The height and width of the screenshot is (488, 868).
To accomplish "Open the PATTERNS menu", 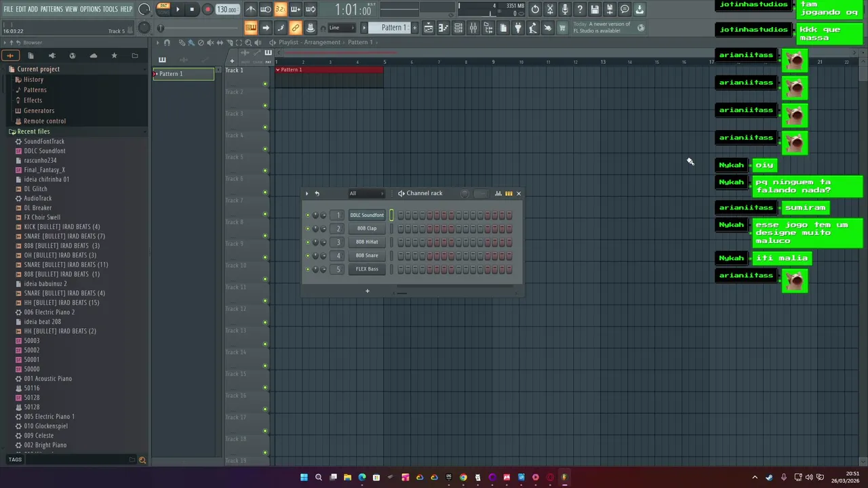I will pos(52,9).
